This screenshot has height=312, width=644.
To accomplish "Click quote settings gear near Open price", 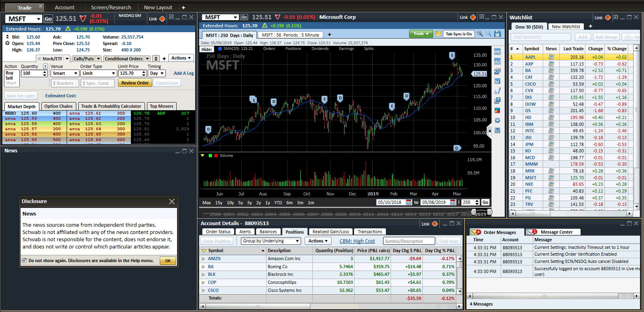I will tap(7, 43).
